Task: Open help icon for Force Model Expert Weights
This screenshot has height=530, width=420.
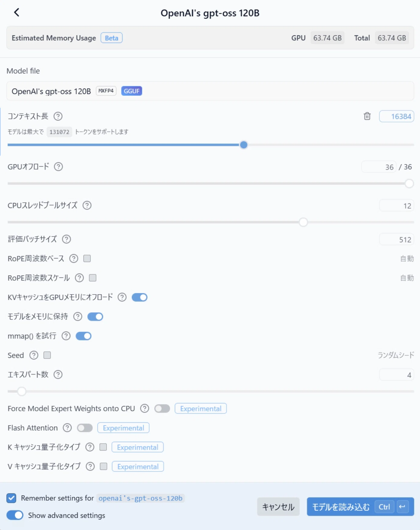Action: tap(145, 408)
